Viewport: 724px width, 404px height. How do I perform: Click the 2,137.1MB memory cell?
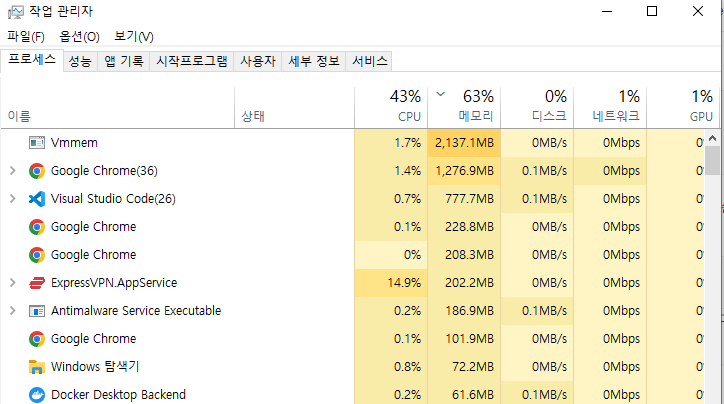(464, 143)
